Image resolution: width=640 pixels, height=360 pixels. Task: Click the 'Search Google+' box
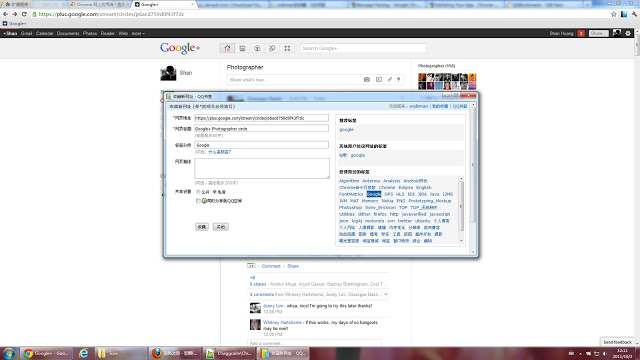[363, 48]
